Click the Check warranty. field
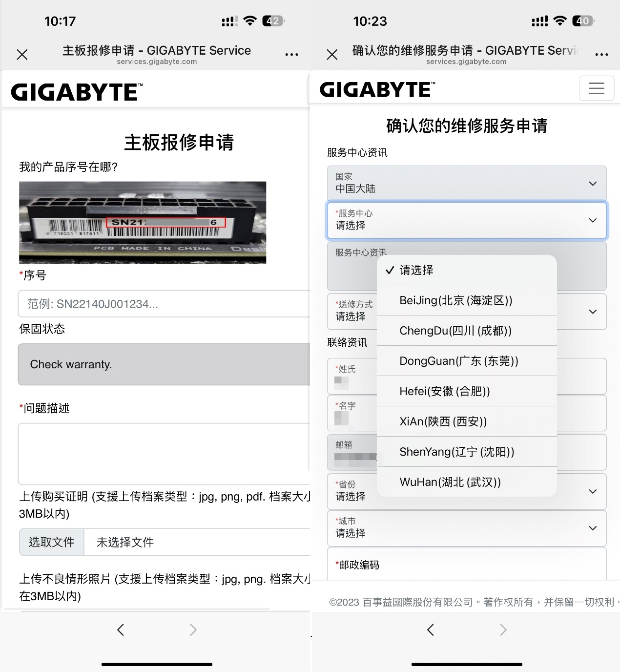 pyautogui.click(x=164, y=364)
